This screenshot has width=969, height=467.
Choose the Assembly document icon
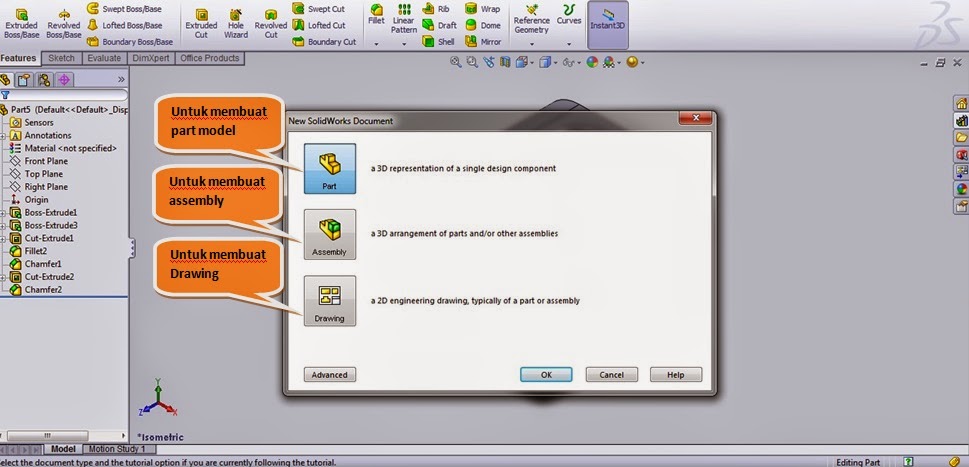point(329,234)
